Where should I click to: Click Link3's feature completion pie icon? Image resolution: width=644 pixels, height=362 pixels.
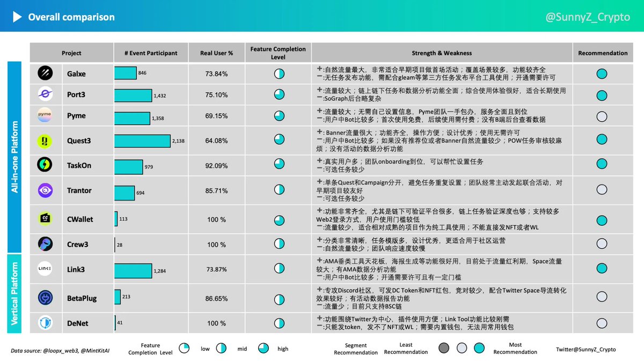[279, 269]
